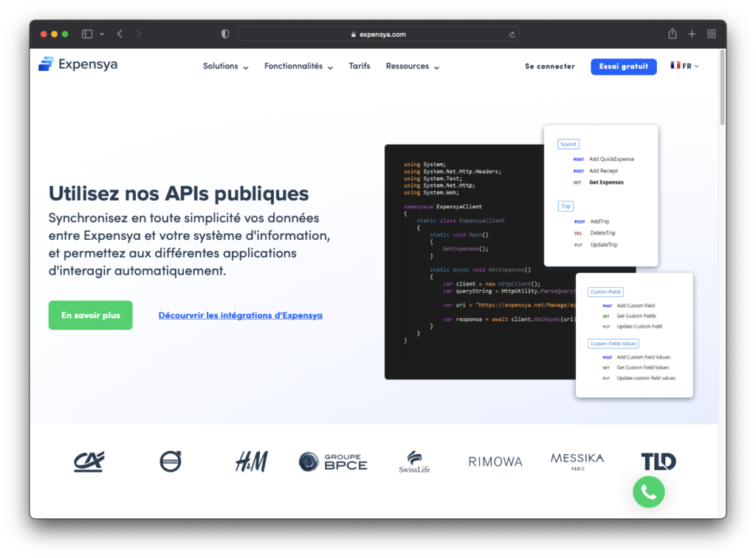Expand the Fonctionnalités dropdown menu
Screen dimensions: 756x558
pos(298,66)
